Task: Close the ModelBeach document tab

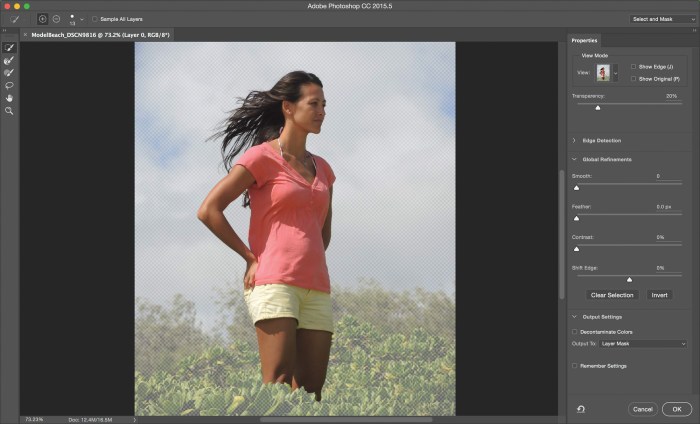Action: click(x=25, y=35)
